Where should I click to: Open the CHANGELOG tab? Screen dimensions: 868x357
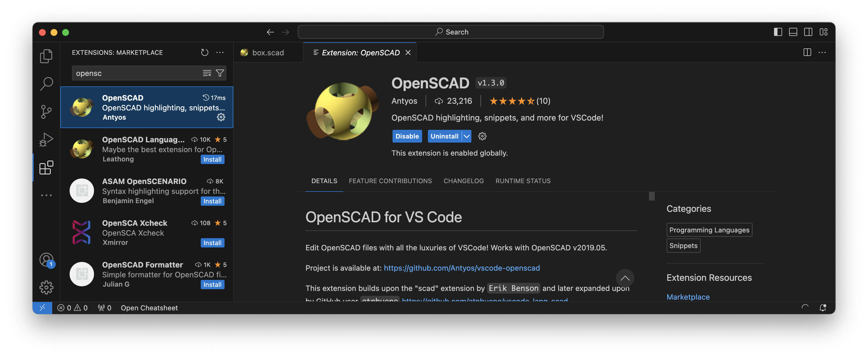(463, 181)
